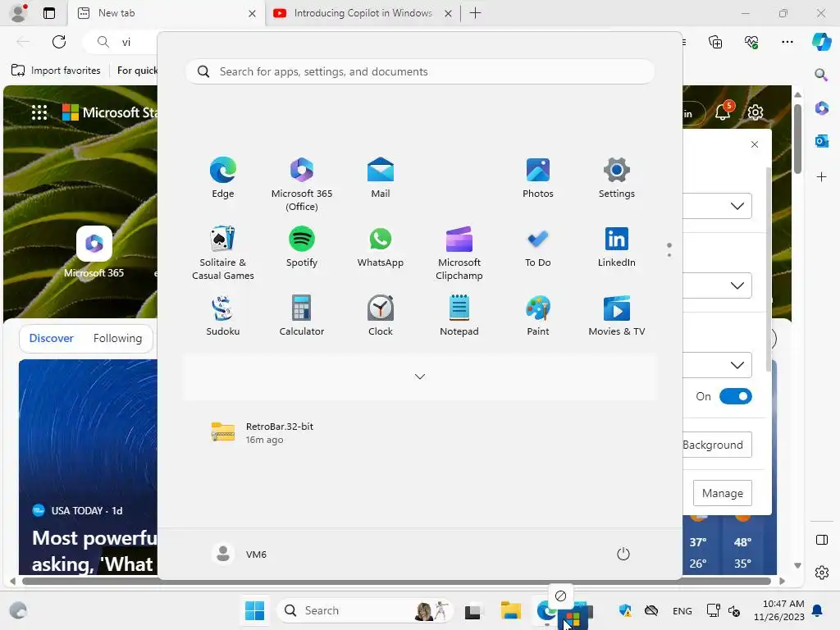The width and height of the screenshot is (840, 630).
Task: Open Microsoft 365 from the Edge sidebar
Action: pyautogui.click(x=821, y=108)
